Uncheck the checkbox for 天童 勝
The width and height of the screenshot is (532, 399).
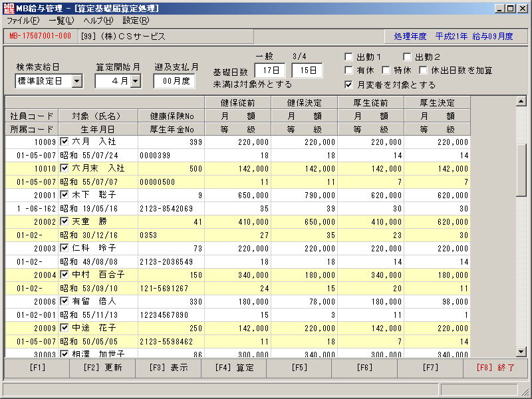click(x=64, y=221)
